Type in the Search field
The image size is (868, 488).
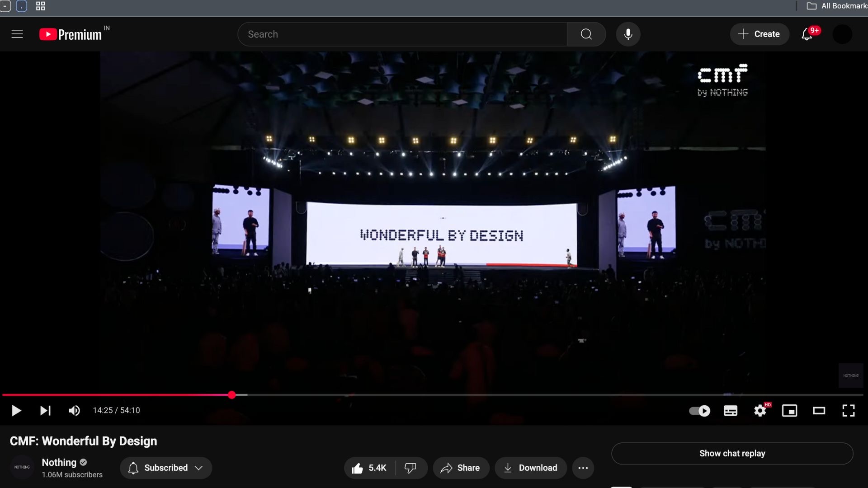402,34
